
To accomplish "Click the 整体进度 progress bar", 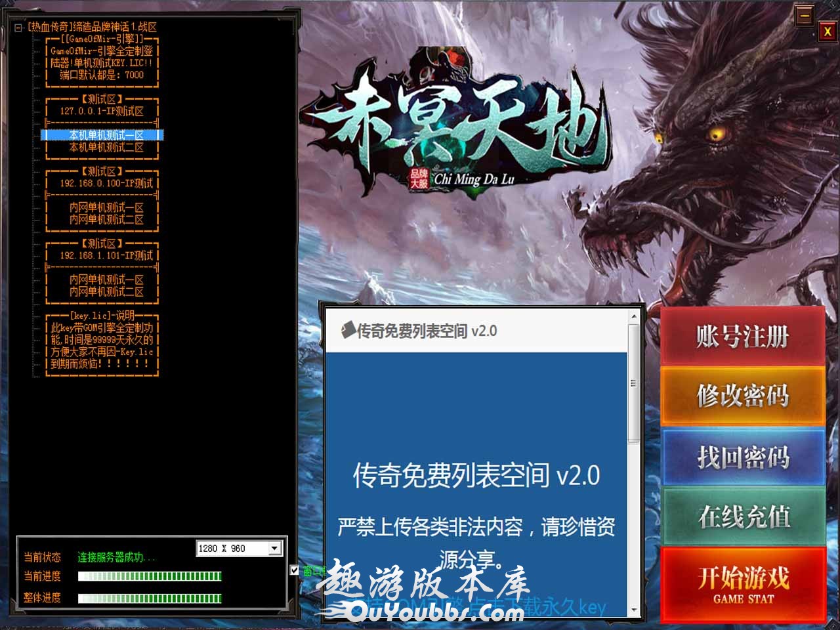I will click(x=150, y=598).
